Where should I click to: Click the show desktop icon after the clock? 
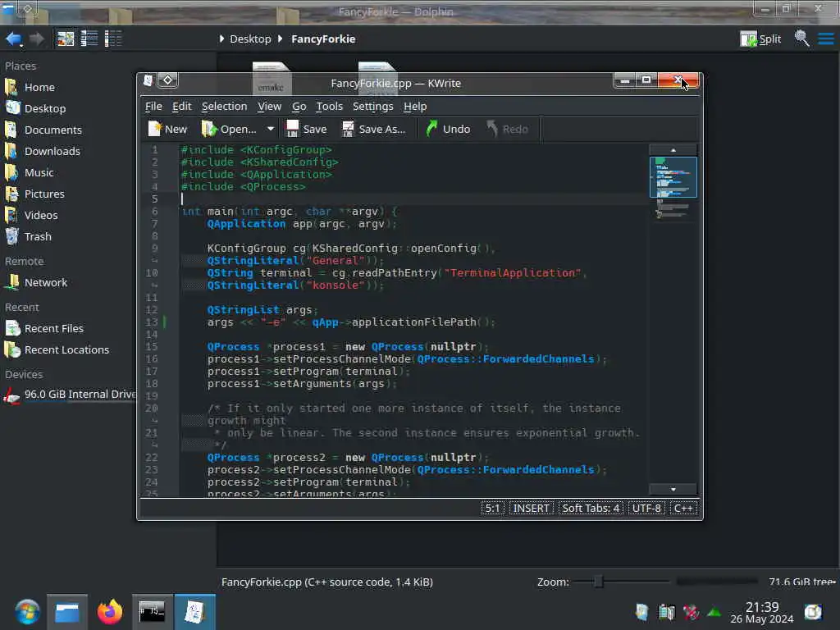[x=813, y=612]
